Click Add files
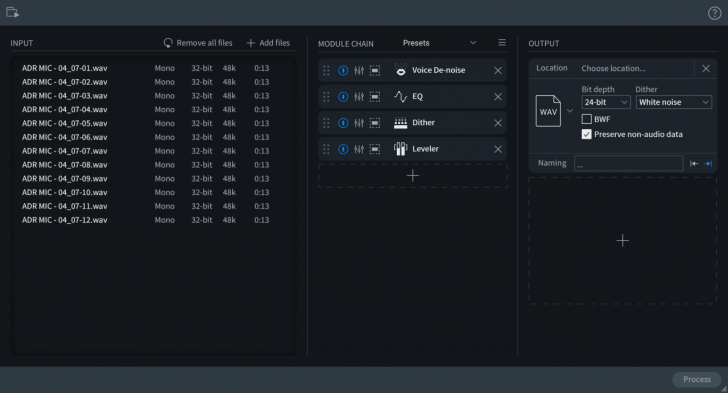Image resolution: width=728 pixels, height=393 pixels. pos(274,43)
